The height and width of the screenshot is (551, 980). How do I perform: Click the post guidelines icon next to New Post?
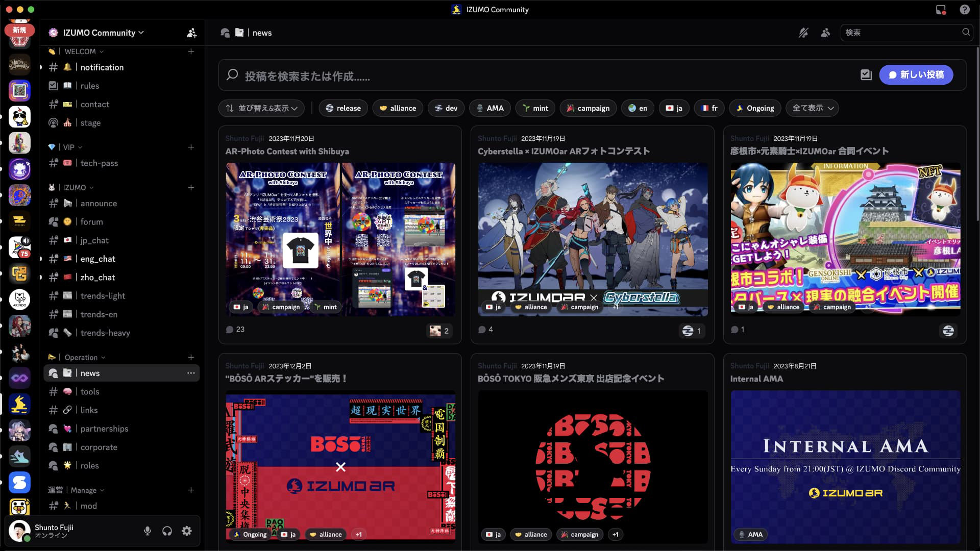pos(866,75)
